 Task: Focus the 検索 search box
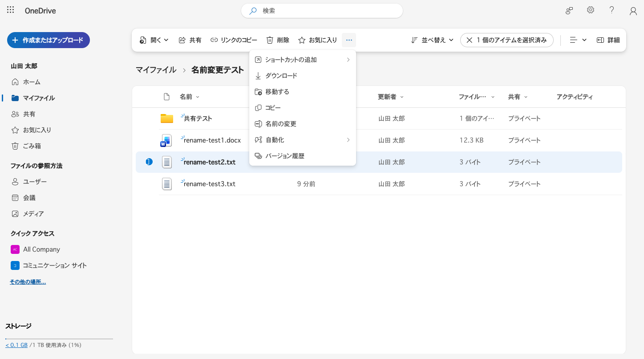(x=322, y=11)
